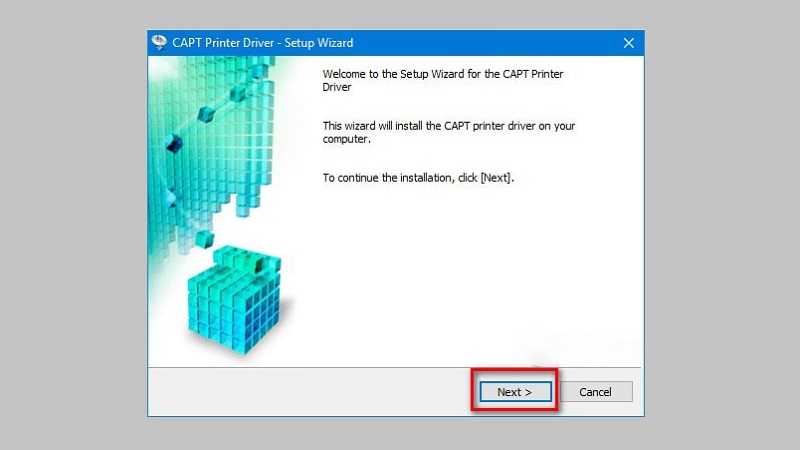This screenshot has width=800, height=450.
Task: Close the Setup Wizard with the X button
Action: tap(629, 43)
